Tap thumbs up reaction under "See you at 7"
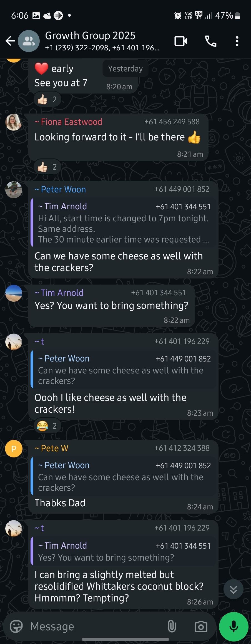 pyautogui.click(x=47, y=100)
